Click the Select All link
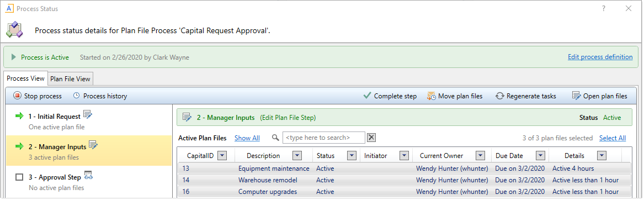Viewport: 644px width, 200px height. (x=613, y=138)
